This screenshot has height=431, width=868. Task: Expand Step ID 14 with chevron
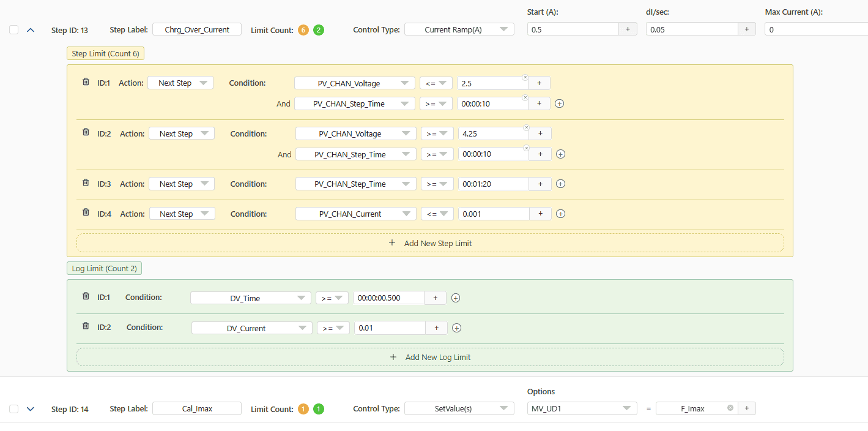coord(31,409)
